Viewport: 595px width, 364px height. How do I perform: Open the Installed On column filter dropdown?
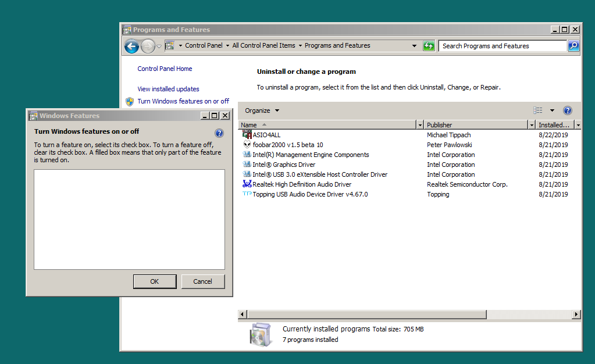coord(578,125)
